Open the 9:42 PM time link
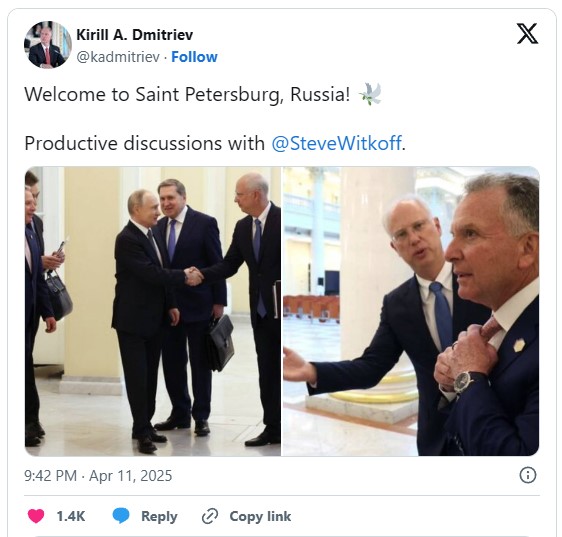 [x=51, y=476]
